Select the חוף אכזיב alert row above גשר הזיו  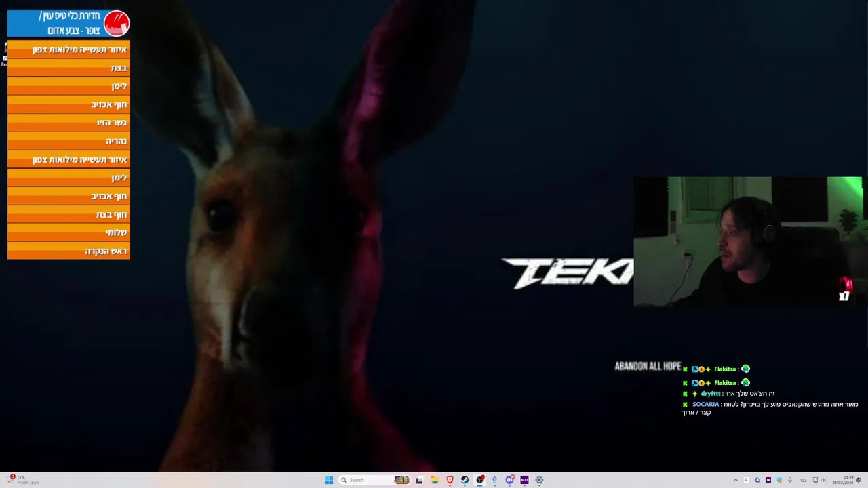click(68, 104)
